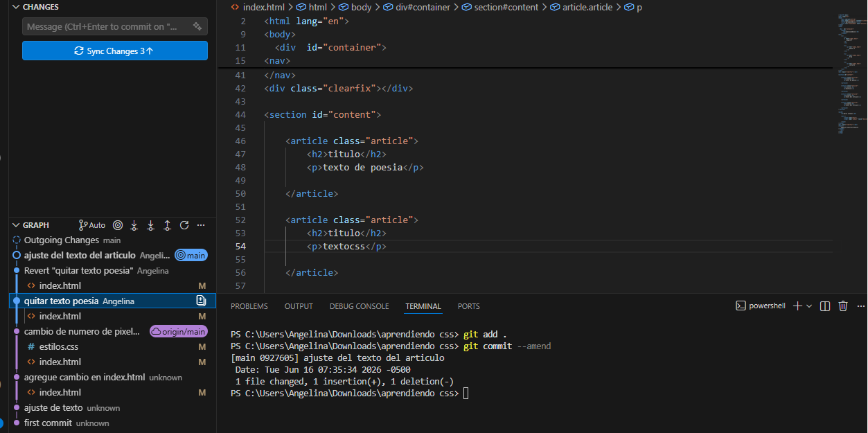Viewport: 868px width, 433px height.
Task: Collapse the cambio de numero de pixel commit
Action: (x=112, y=331)
